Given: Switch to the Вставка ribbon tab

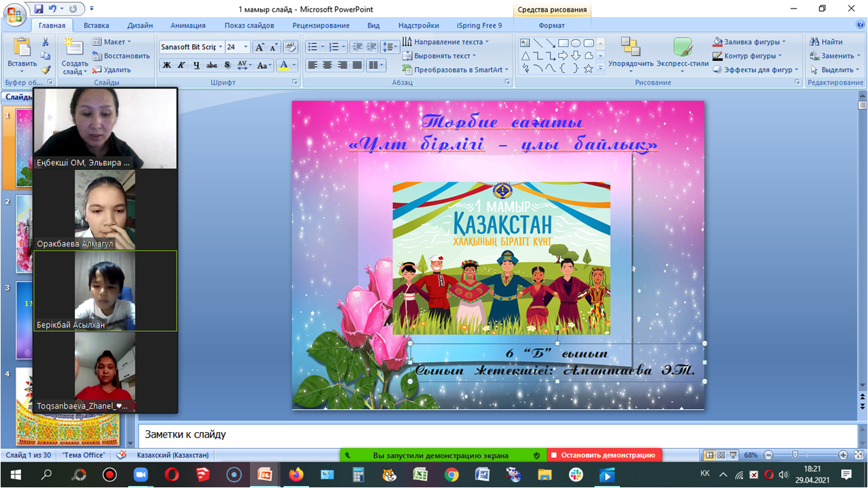Looking at the screenshot, I should point(97,26).
